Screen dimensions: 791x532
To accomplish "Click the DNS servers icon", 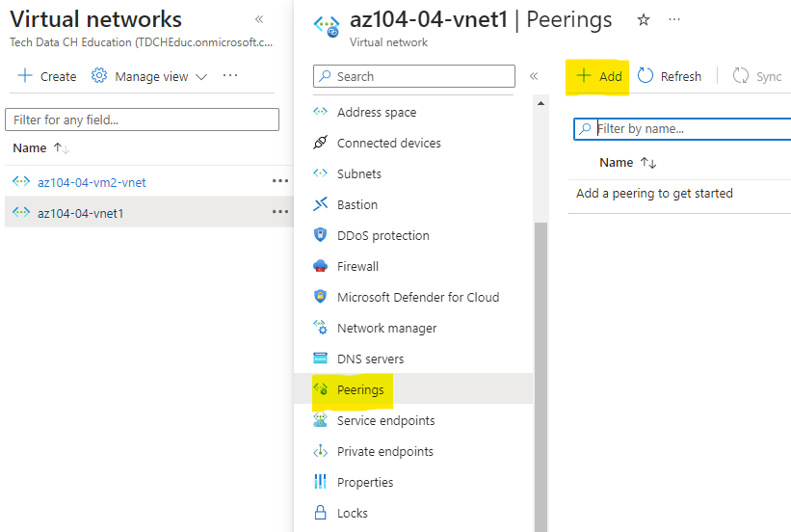I will click(320, 359).
